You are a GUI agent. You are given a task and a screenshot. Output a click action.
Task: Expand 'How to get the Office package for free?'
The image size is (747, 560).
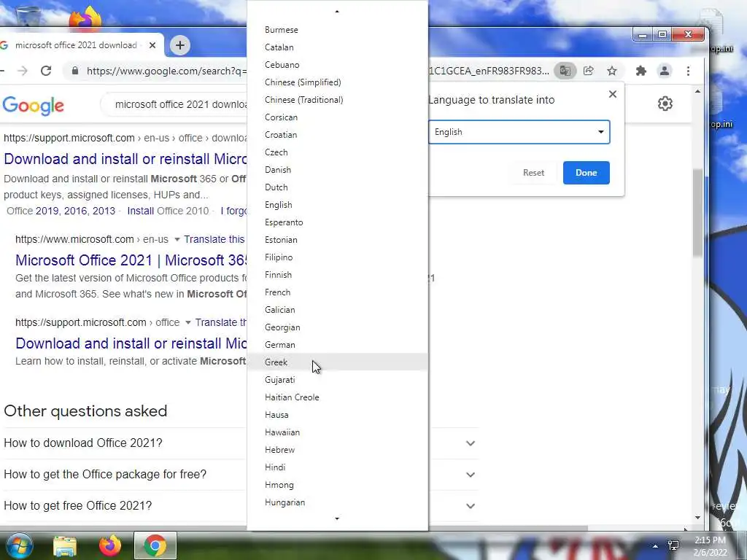(471, 475)
